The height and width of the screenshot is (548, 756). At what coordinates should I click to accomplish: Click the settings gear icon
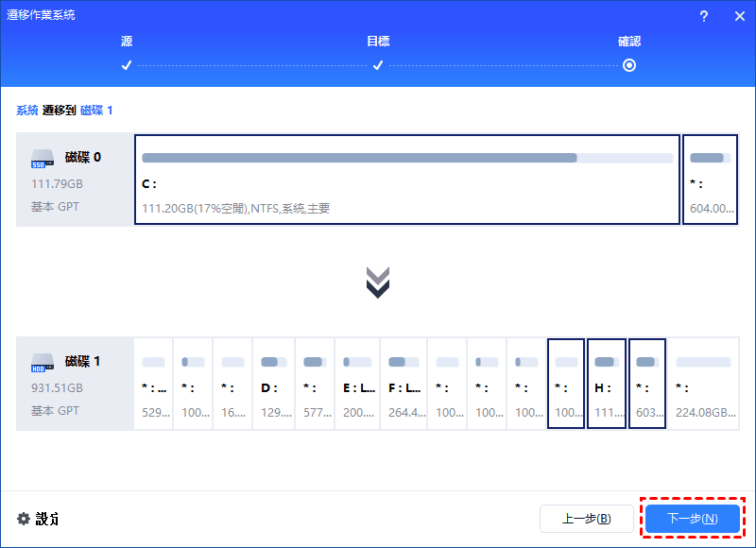(x=24, y=519)
